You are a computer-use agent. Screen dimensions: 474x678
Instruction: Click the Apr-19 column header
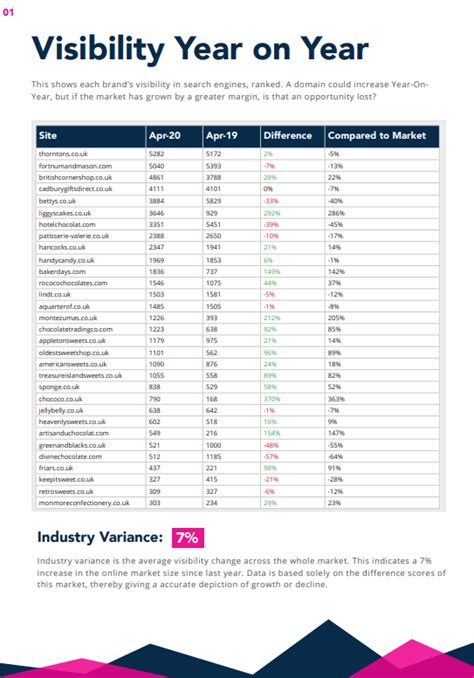tap(222, 135)
